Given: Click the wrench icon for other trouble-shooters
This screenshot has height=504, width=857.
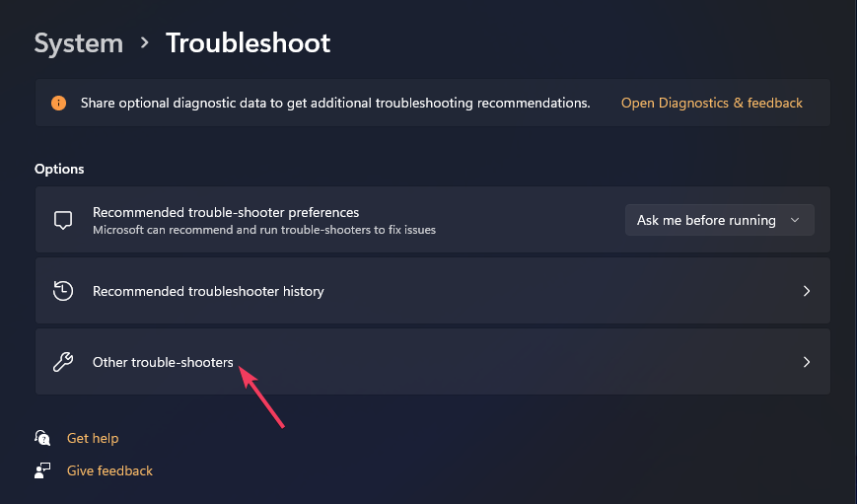Looking at the screenshot, I should click(x=63, y=362).
